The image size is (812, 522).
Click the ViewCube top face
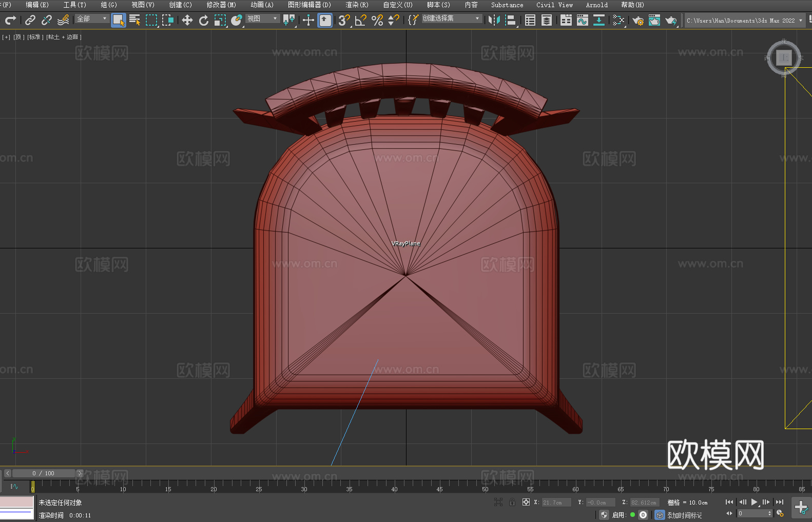coord(784,57)
